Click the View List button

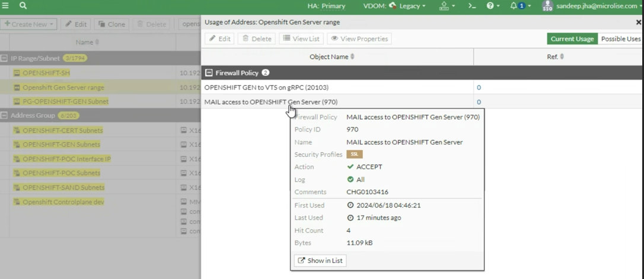click(x=301, y=39)
